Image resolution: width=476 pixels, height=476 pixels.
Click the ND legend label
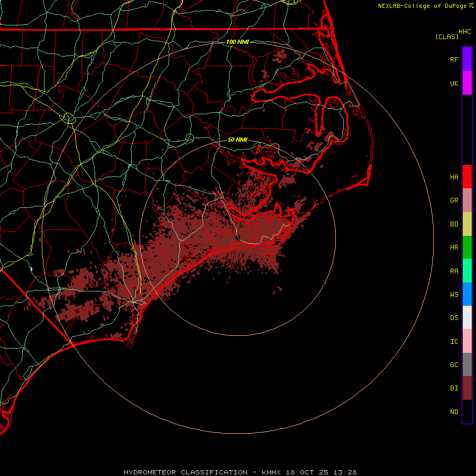click(x=454, y=411)
